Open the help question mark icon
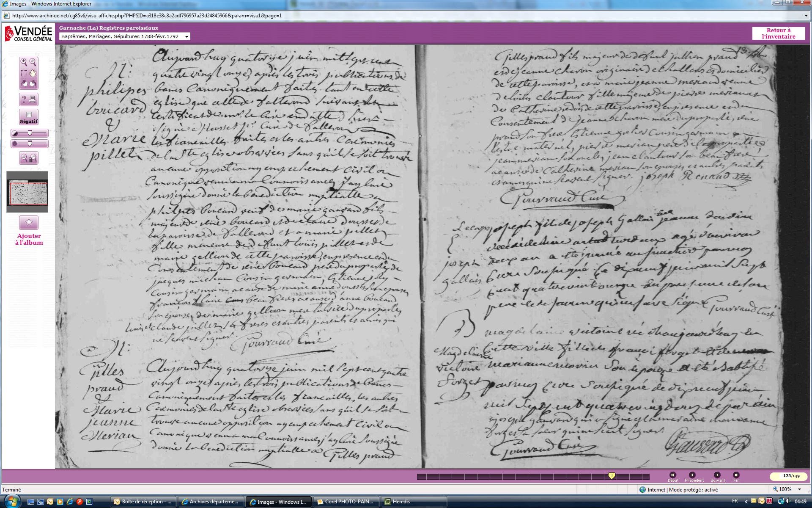Viewport: 812px width, 508px height. point(24,99)
